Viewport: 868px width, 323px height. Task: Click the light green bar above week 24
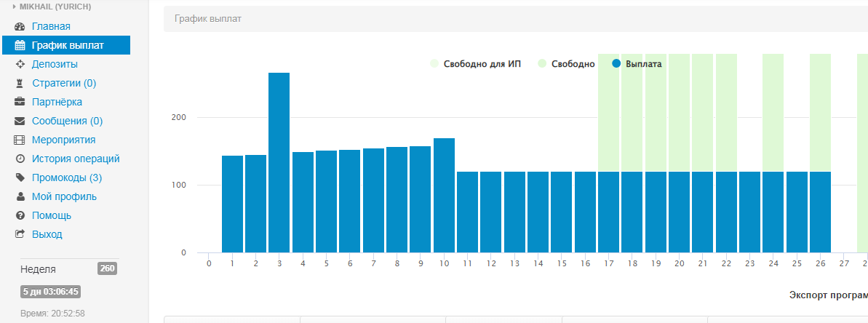pos(773,113)
